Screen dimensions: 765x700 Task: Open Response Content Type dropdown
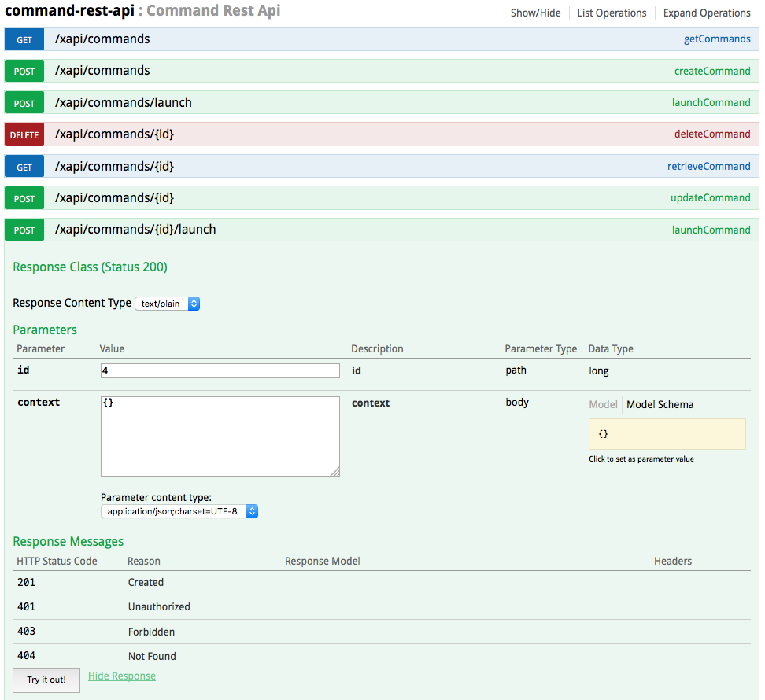pos(168,304)
